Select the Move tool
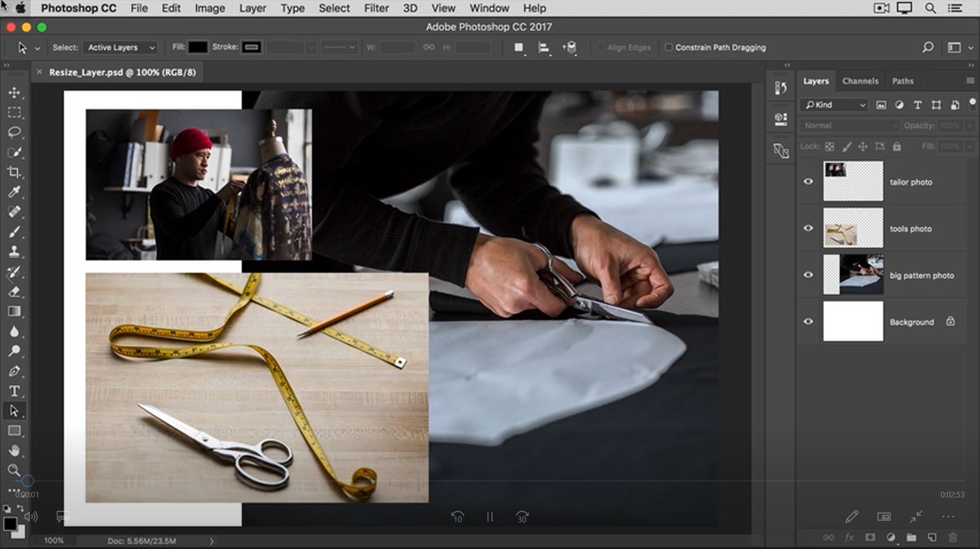 (x=14, y=92)
